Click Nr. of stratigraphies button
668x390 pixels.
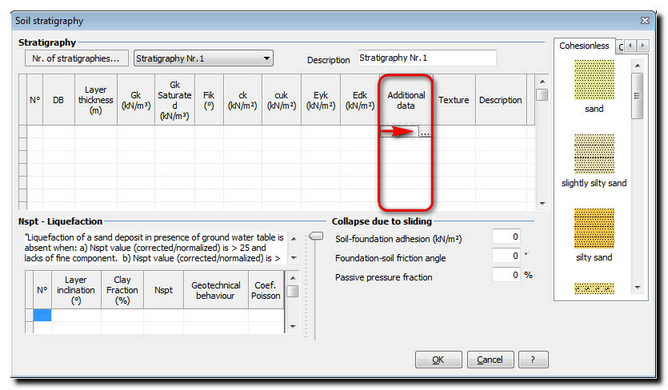pyautogui.click(x=76, y=58)
